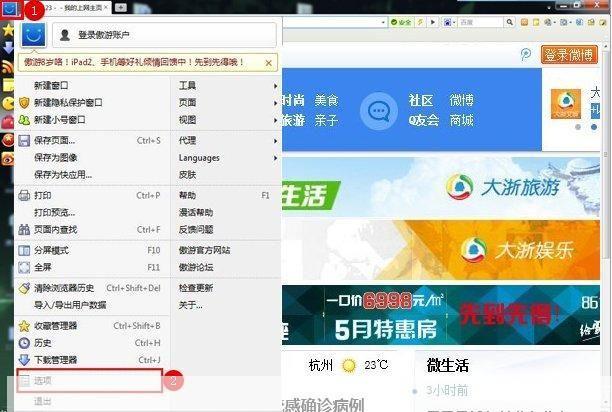Select 退出 to quit browser

[x=43, y=401]
